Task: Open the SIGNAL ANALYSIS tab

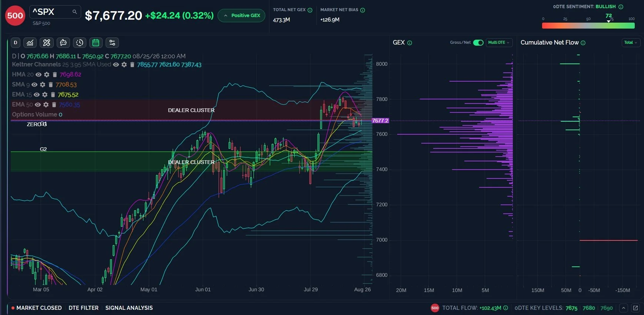Action: [x=129, y=308]
